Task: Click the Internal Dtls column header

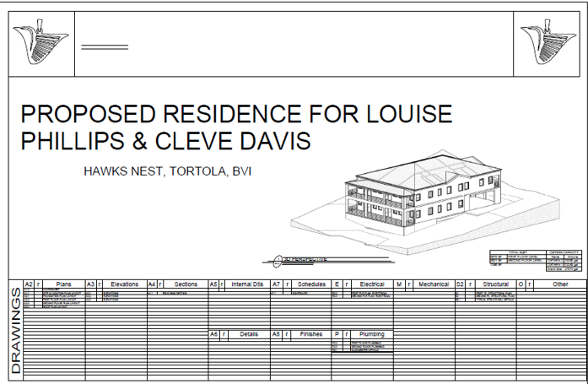Action: (247, 284)
